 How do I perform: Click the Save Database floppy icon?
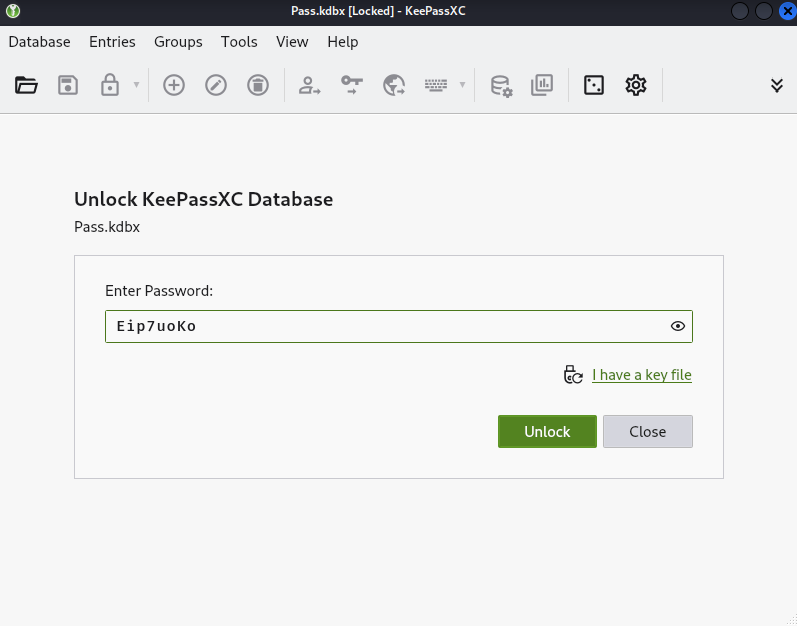[68, 85]
